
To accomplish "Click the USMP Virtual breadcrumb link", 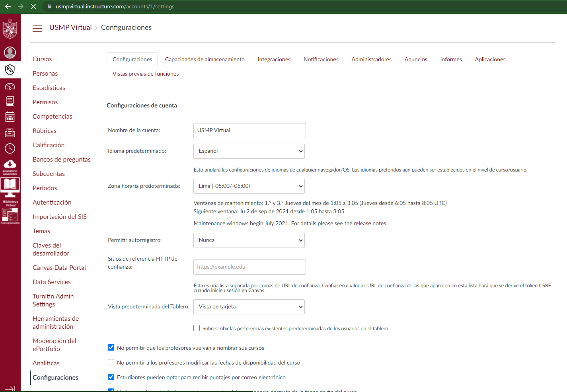I will tap(70, 27).
